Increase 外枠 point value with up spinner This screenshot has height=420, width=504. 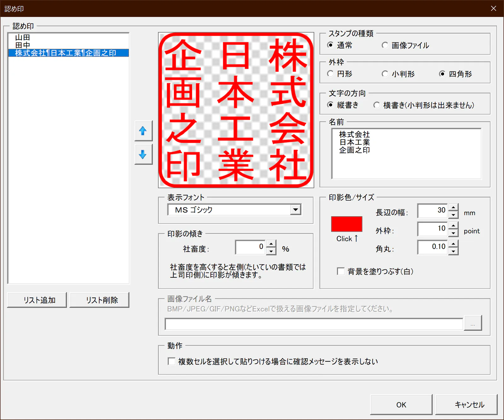pos(453,225)
